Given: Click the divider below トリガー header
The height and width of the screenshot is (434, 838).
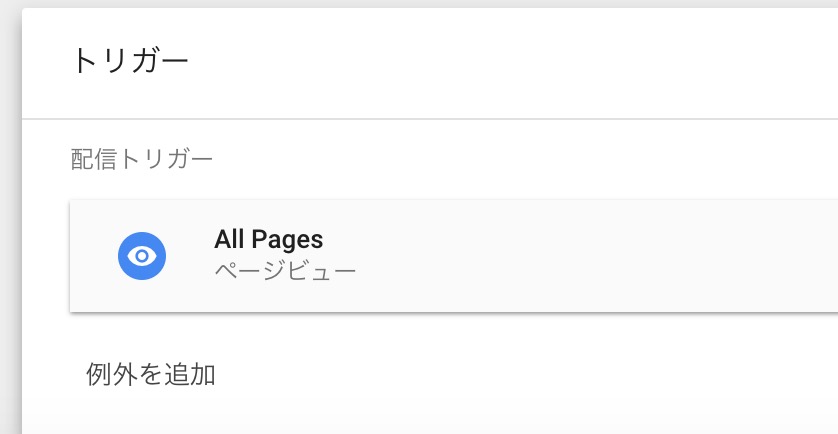Looking at the screenshot, I should [430, 118].
